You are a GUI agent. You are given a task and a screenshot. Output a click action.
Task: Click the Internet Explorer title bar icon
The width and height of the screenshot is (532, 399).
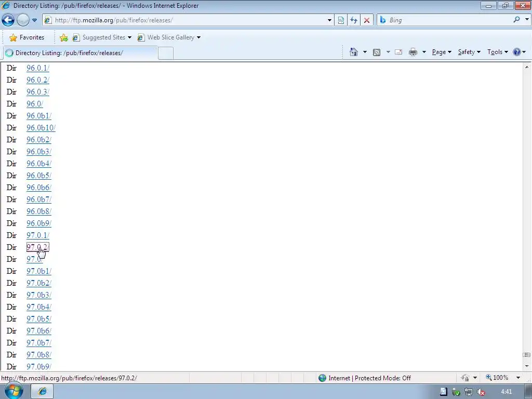coord(6,5)
